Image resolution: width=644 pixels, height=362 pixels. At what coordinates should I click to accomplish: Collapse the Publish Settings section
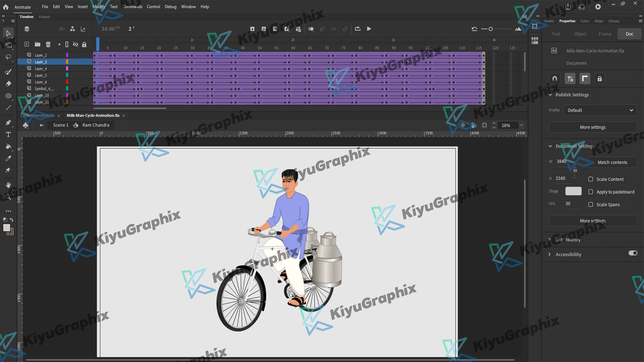tap(550, 95)
